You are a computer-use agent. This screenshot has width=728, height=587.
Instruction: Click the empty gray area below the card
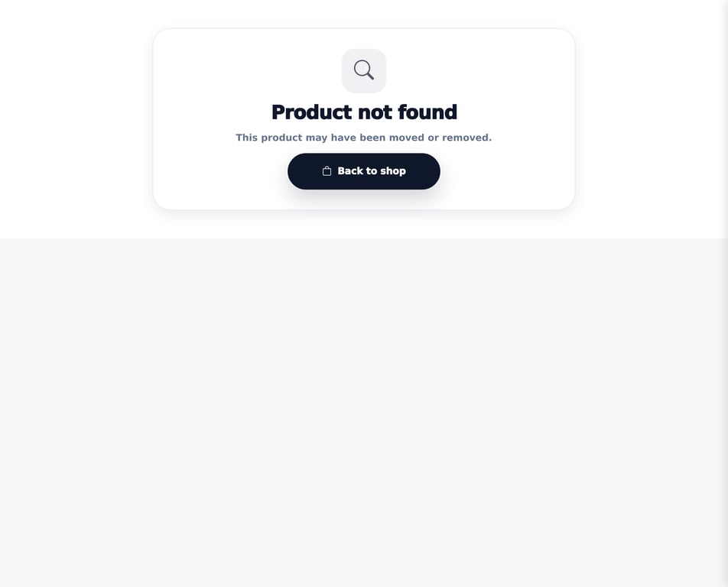363,412
